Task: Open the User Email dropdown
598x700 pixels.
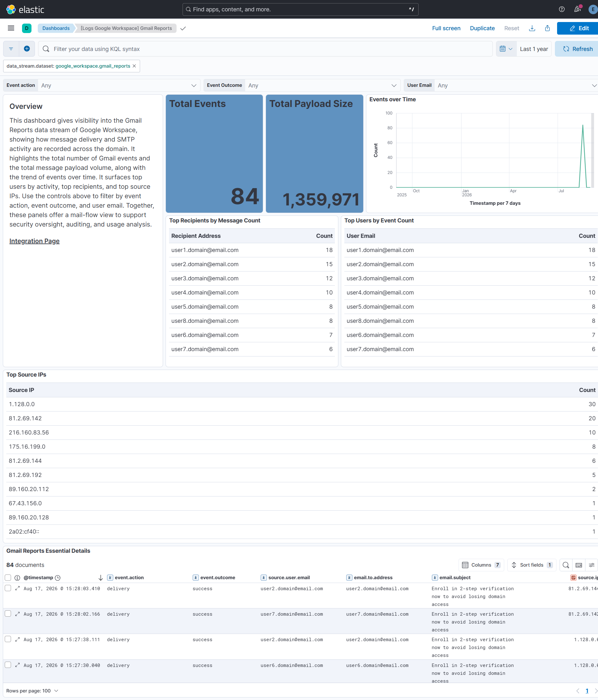Action: pos(516,86)
